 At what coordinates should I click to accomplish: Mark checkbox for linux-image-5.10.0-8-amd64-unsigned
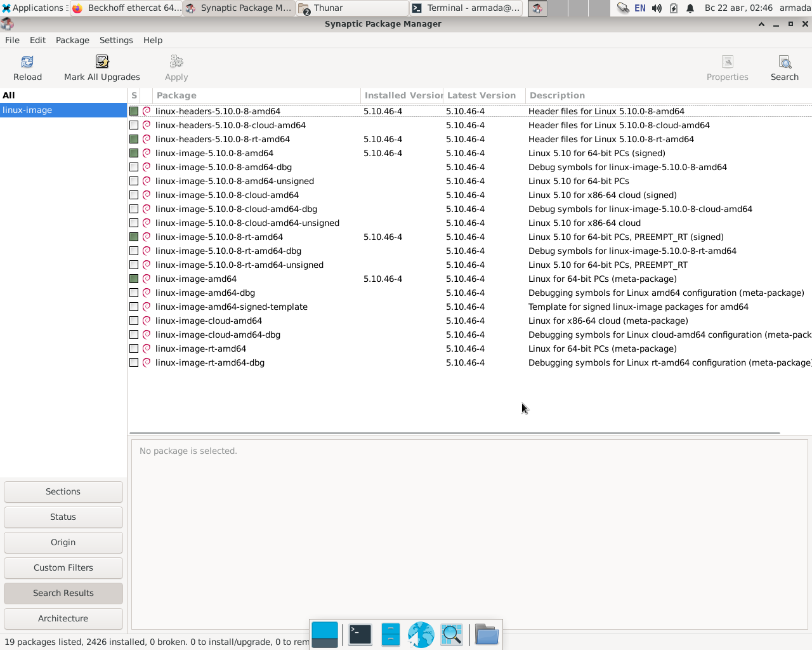(x=134, y=181)
